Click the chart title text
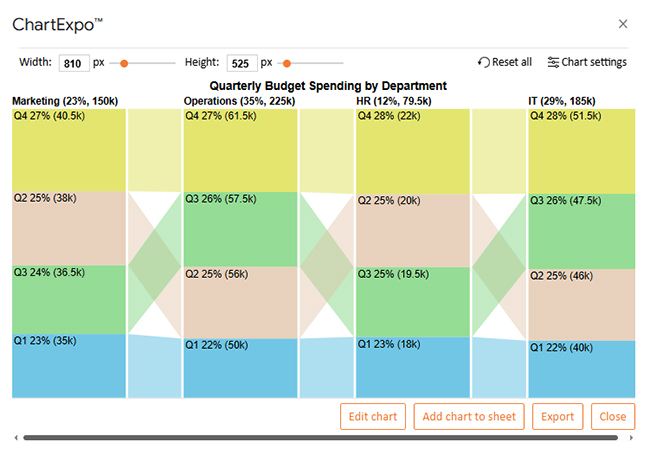This screenshot has width=650, height=455. click(x=328, y=86)
